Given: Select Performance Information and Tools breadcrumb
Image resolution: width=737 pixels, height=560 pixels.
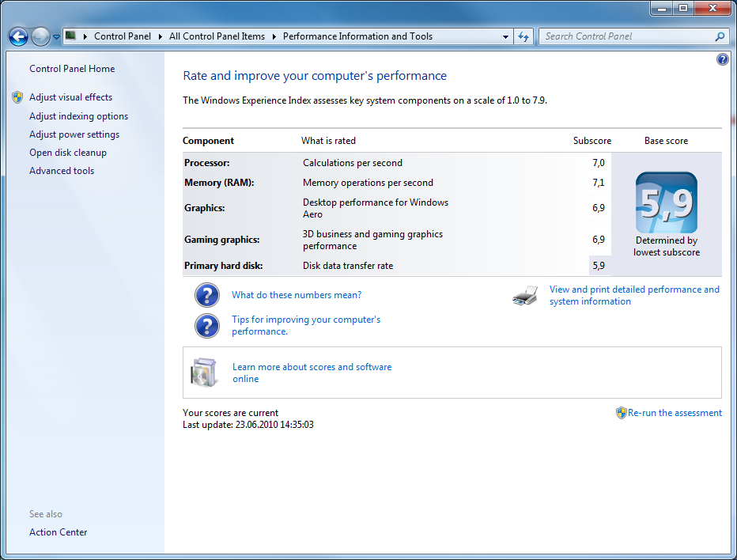Looking at the screenshot, I should click(357, 36).
